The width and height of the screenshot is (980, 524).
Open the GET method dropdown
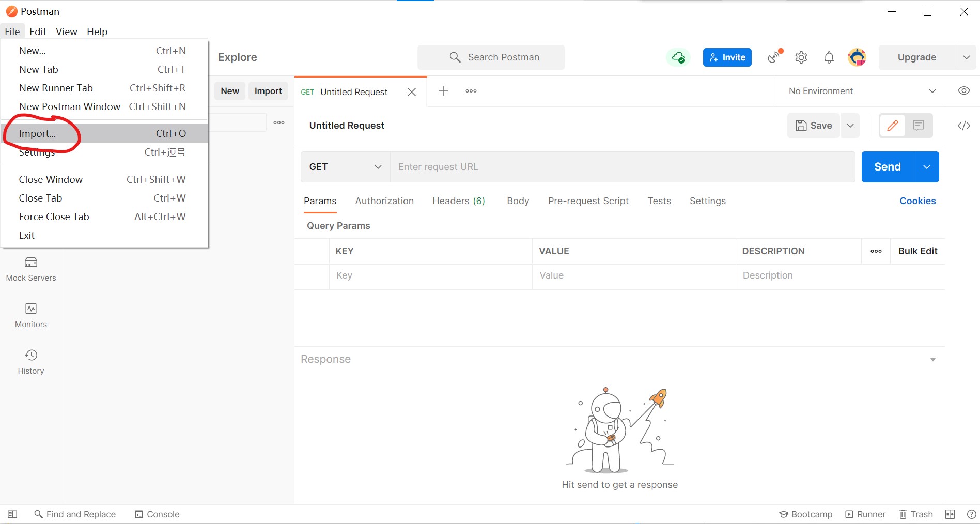[x=345, y=167]
